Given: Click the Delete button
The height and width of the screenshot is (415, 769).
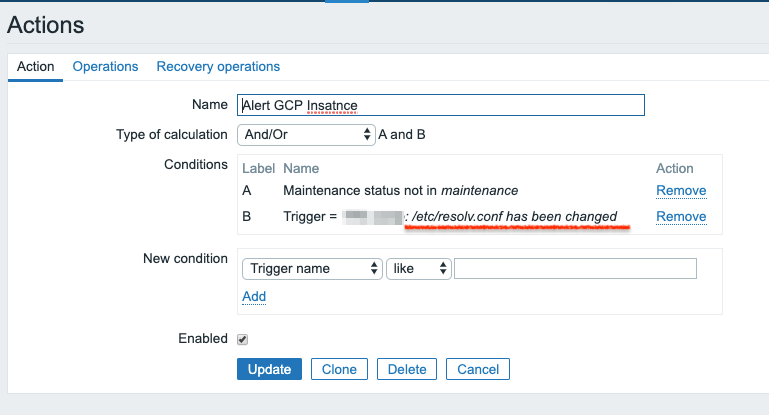Looking at the screenshot, I should pos(407,369).
